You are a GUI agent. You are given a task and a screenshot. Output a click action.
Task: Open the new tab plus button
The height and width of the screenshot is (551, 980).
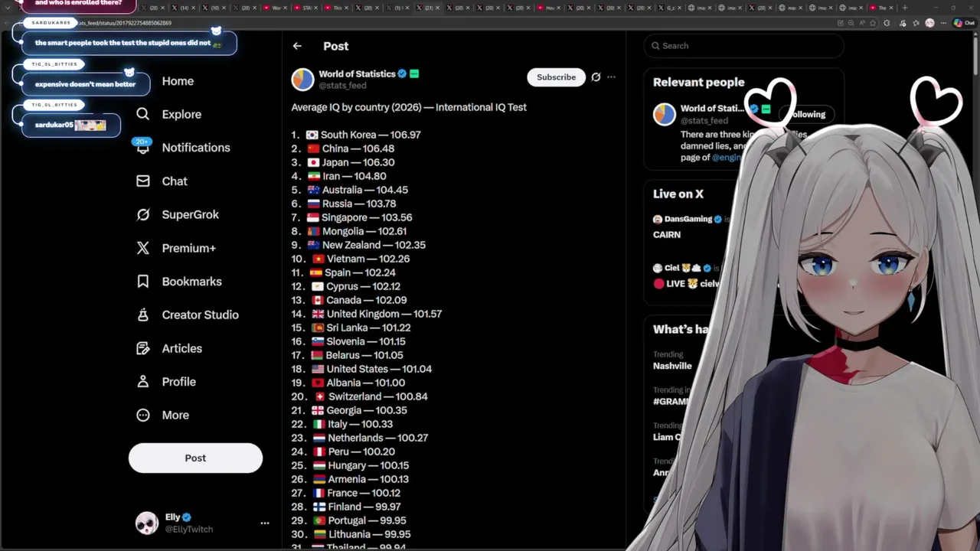[905, 8]
